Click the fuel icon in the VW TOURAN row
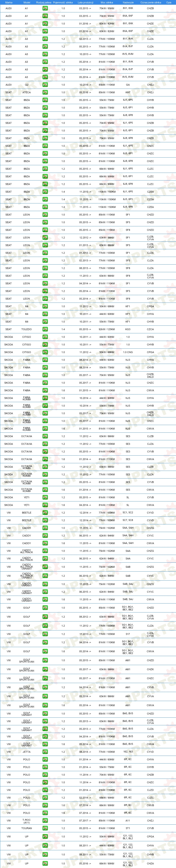176x868 pixels. tap(45, 828)
